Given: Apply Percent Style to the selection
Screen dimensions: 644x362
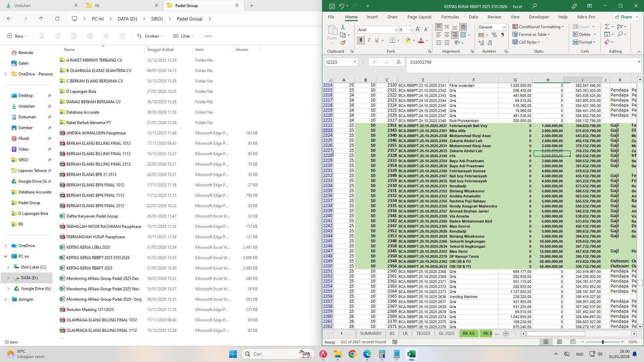Looking at the screenshot, I should coord(494,35).
